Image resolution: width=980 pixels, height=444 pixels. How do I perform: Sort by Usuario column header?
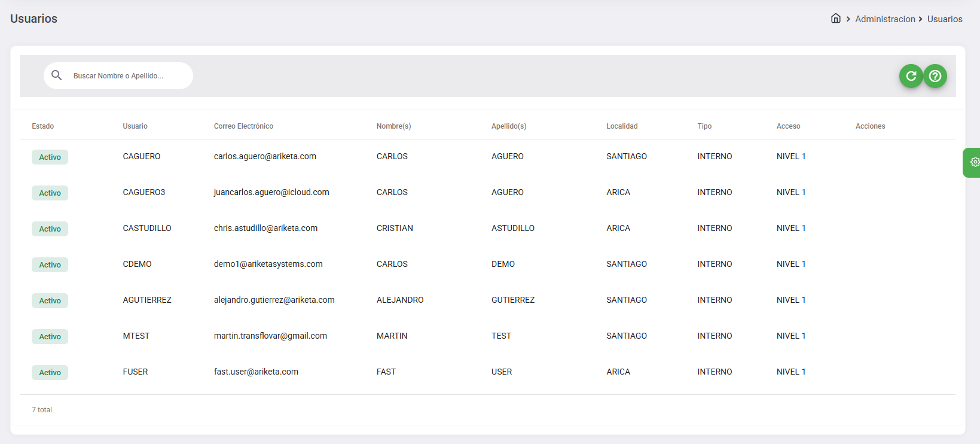tap(135, 126)
